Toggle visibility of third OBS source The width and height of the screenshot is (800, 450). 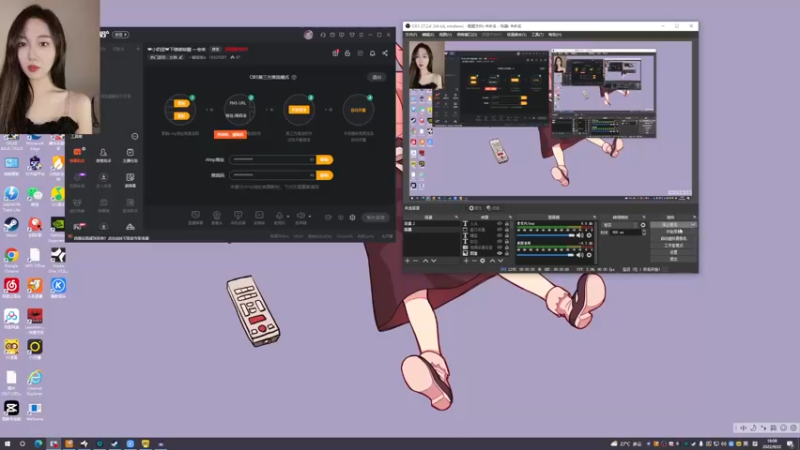point(499,236)
